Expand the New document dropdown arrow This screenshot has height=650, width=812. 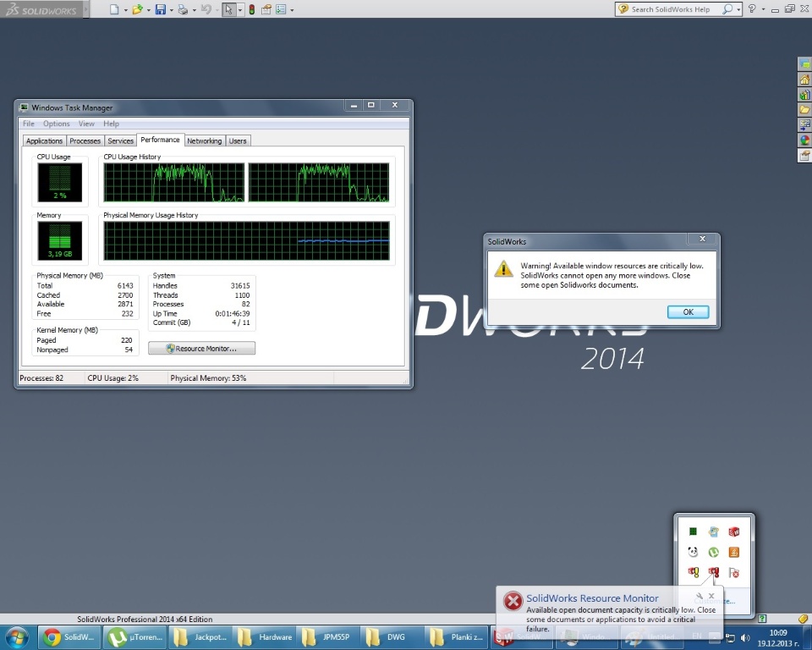(x=125, y=10)
